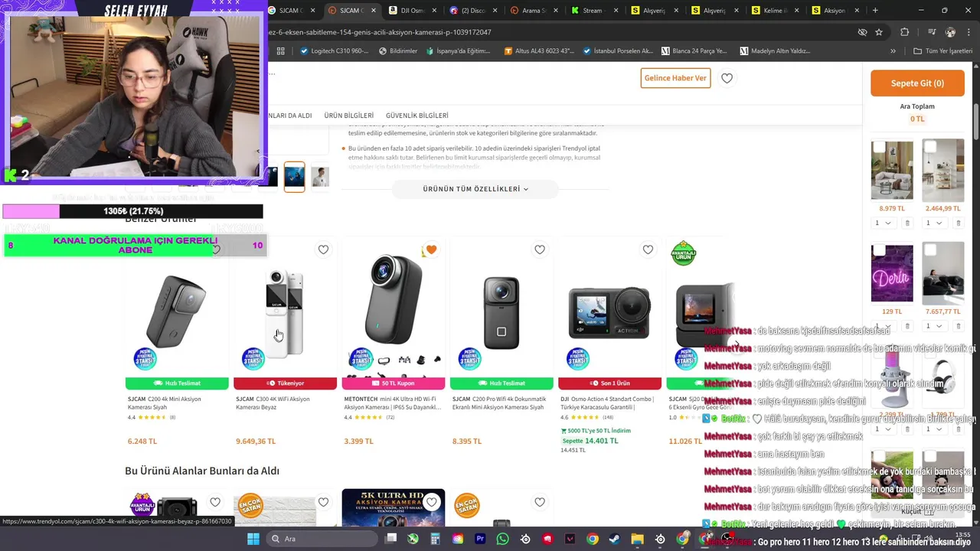Open quantity dropdown for 2.464,99 TL item
Screen dimensions: 980x551
(x=933, y=223)
